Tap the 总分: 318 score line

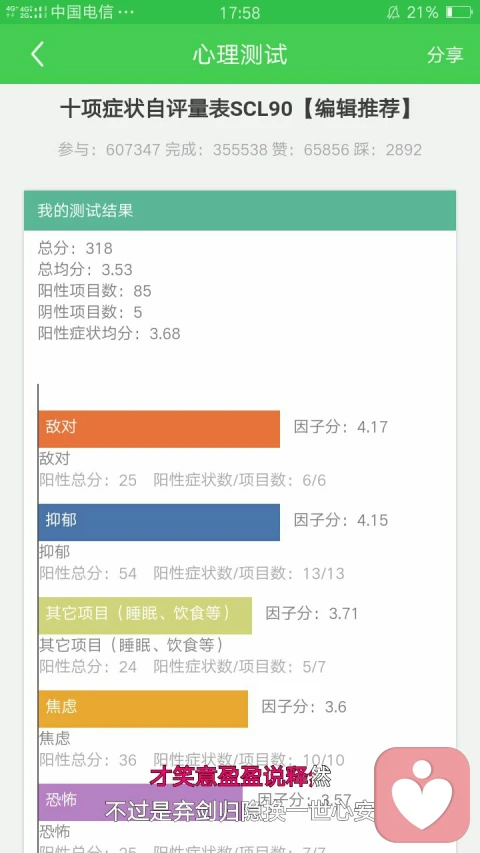(x=75, y=249)
